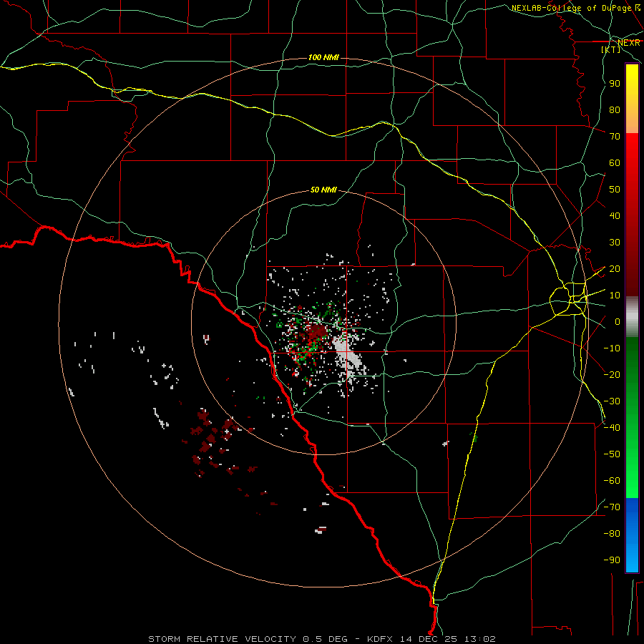Click the -10 value on the velocity scale
This screenshot has height=644, width=644.
[x=612, y=348]
